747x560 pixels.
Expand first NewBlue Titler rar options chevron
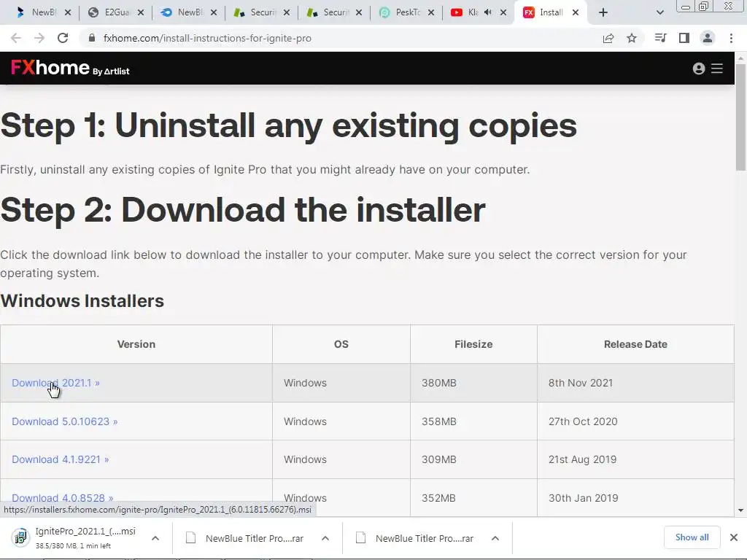[x=325, y=538]
